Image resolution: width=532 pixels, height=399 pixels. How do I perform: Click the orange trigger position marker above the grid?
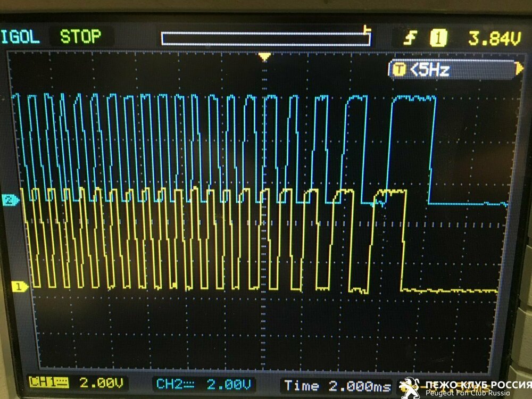[264, 56]
